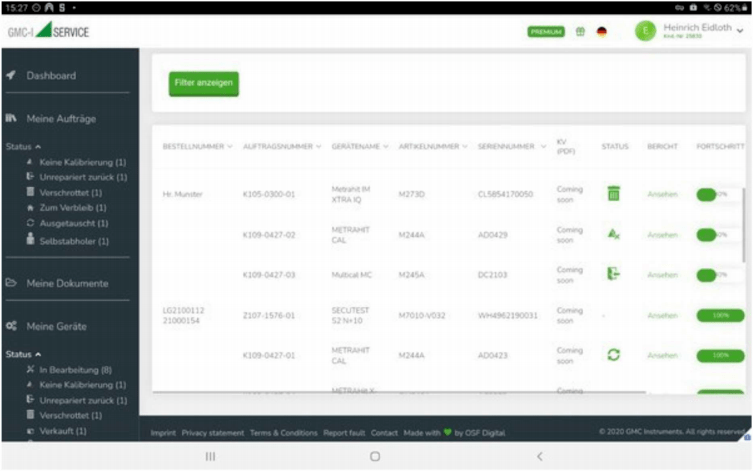753x471 pixels.
Task: Switch language via the German flag icon
Action: coord(602,32)
